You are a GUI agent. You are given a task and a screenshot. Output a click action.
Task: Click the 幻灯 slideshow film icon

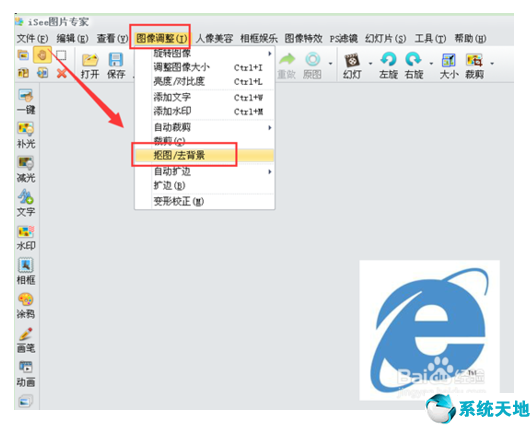352,61
